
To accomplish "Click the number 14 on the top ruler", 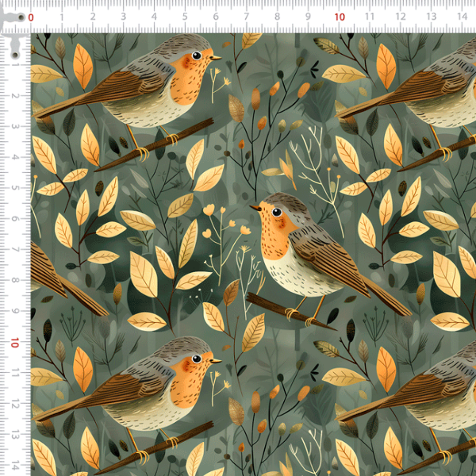I will [461, 17].
